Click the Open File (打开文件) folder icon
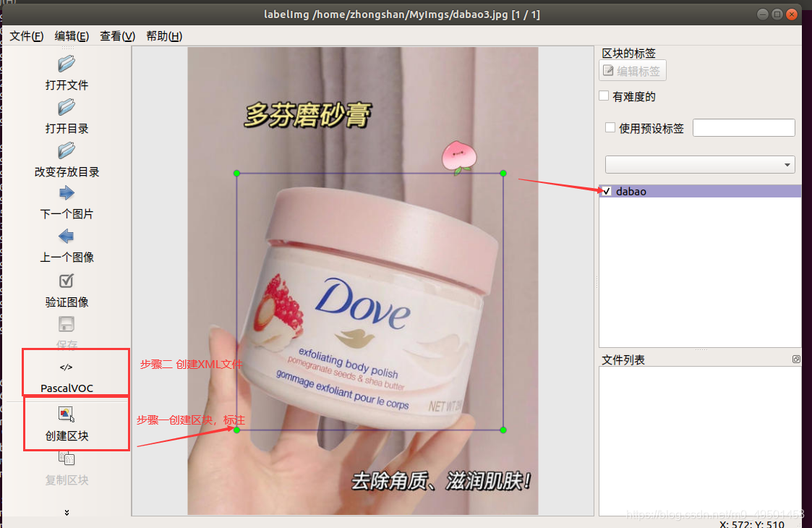 (x=67, y=64)
